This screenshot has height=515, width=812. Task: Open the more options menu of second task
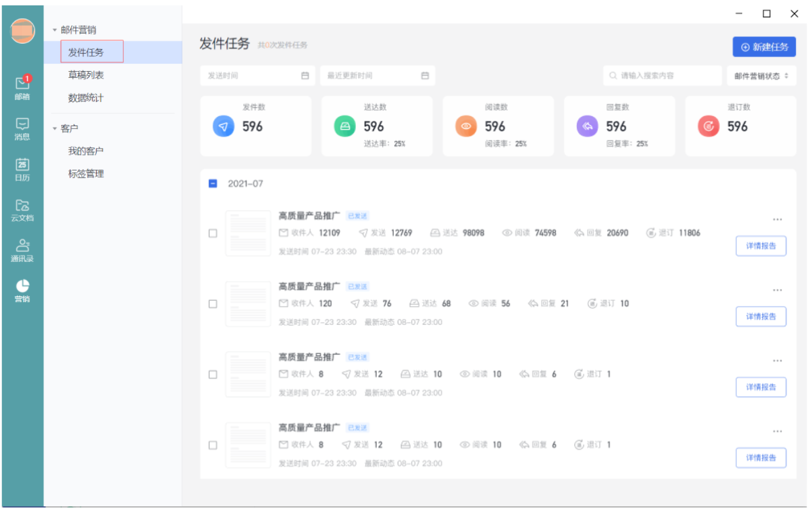point(777,290)
